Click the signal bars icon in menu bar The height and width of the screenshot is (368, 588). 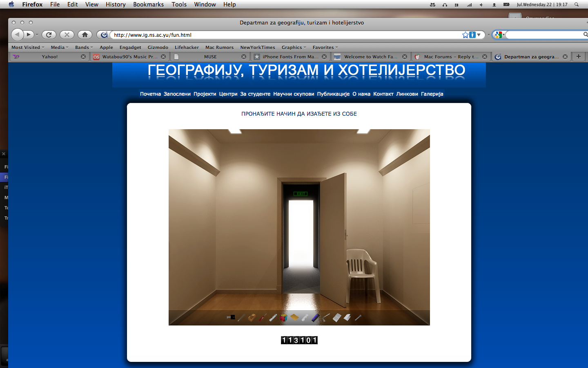469,4
